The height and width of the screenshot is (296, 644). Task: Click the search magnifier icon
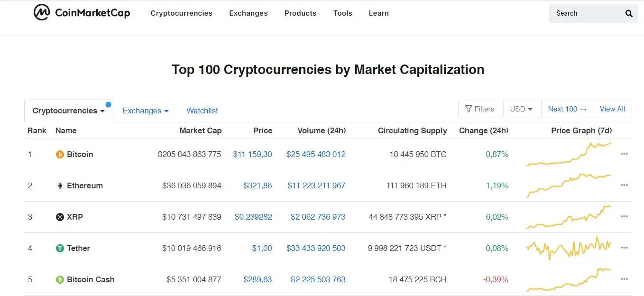(628, 13)
